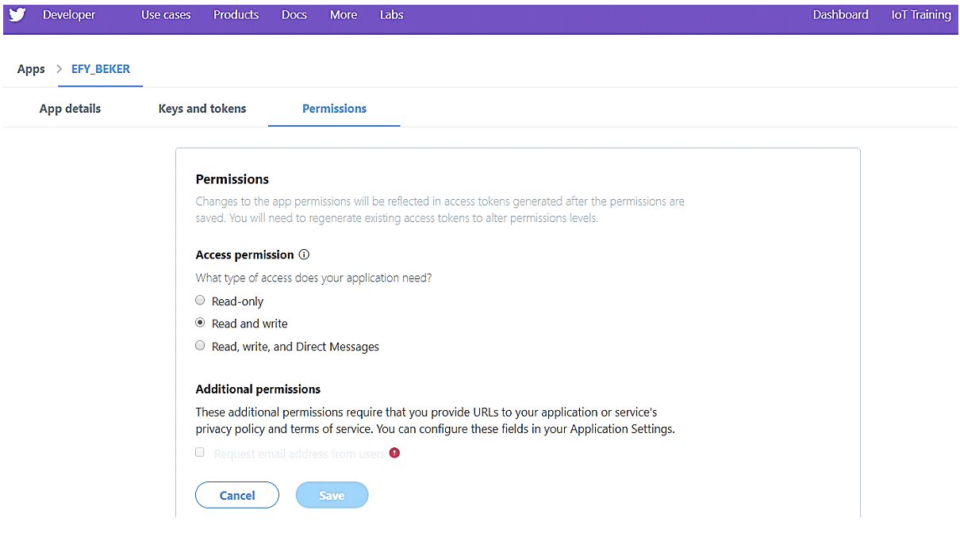Select the Read and write option
Image resolution: width=960 pixels, height=560 pixels.
click(x=200, y=323)
